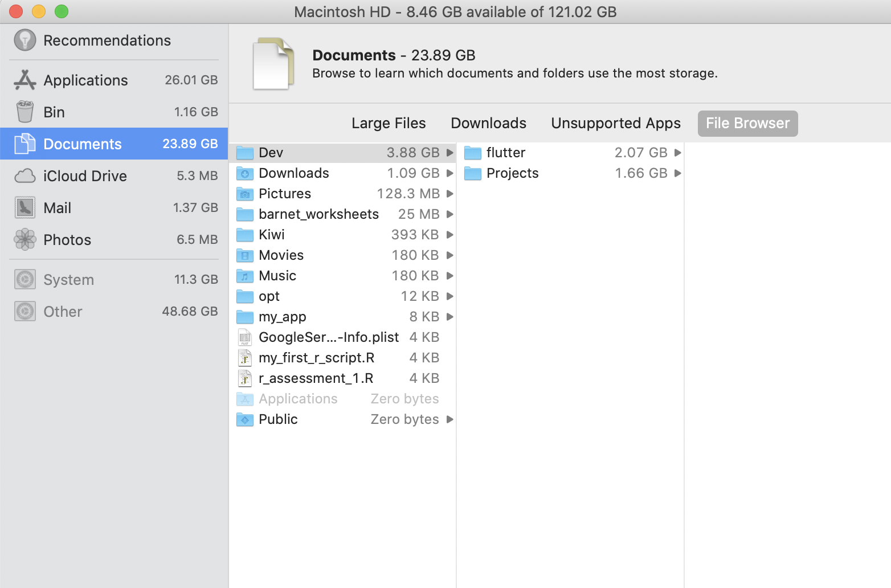This screenshot has height=588, width=891.
Task: Click the File Browser button
Action: click(747, 123)
